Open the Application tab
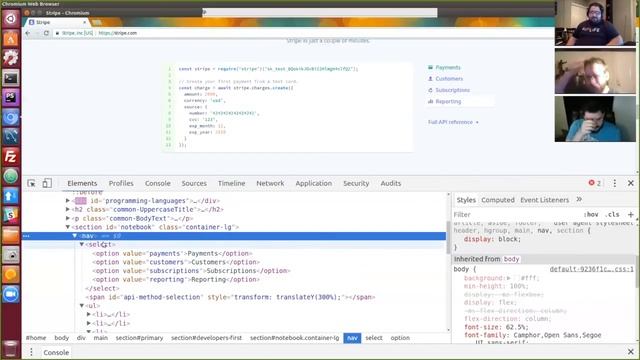640x360 pixels. (x=313, y=183)
